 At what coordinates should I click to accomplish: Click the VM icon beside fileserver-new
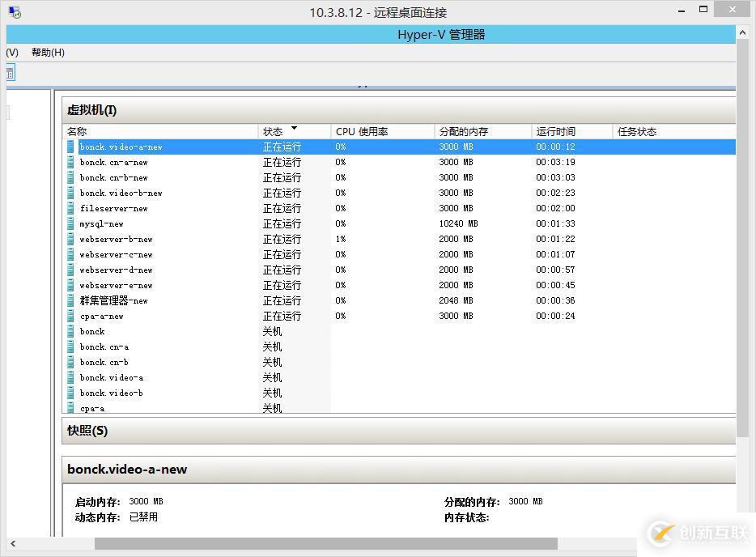(71, 208)
